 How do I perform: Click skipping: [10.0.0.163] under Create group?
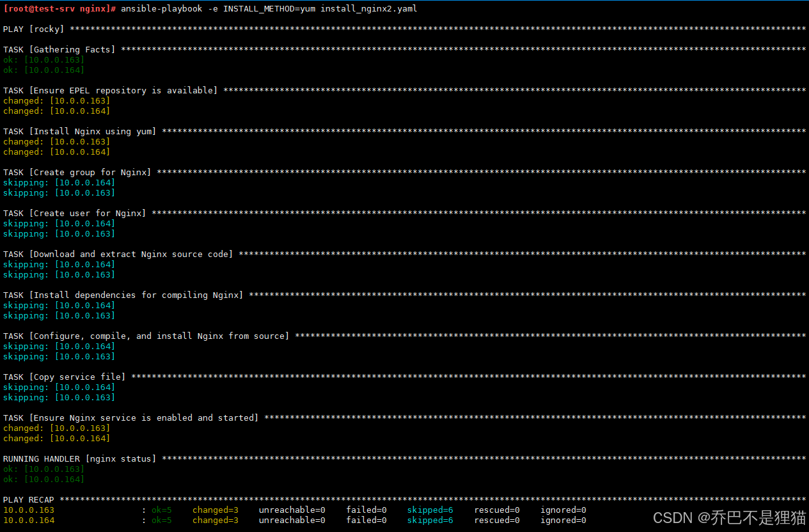tap(59, 193)
